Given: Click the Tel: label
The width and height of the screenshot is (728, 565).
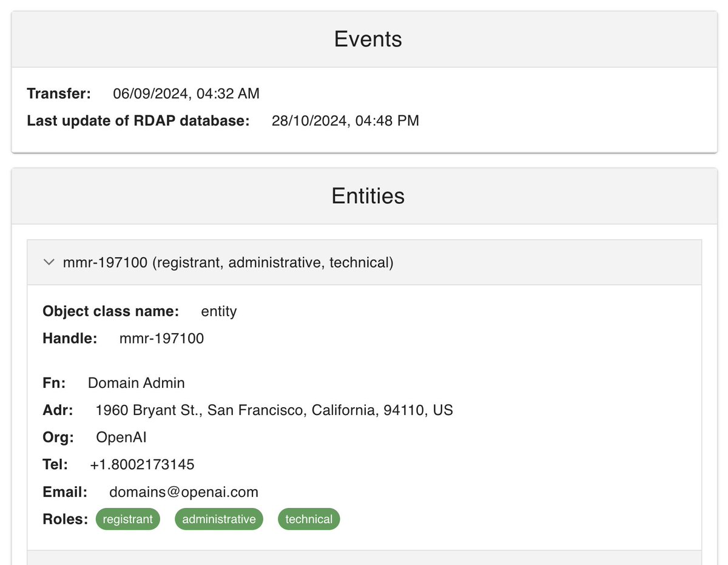Looking at the screenshot, I should tap(55, 465).
